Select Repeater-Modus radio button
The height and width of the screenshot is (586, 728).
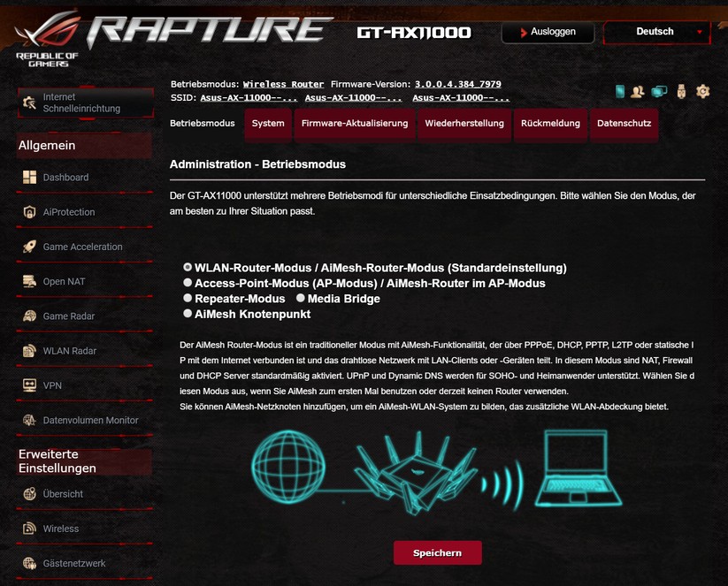tap(188, 298)
